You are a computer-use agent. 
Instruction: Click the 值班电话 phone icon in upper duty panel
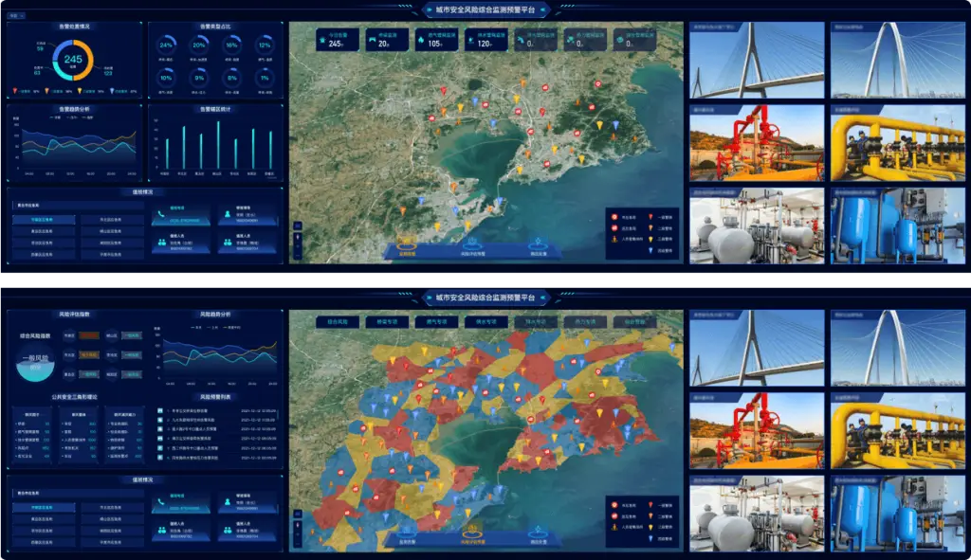[x=160, y=216]
